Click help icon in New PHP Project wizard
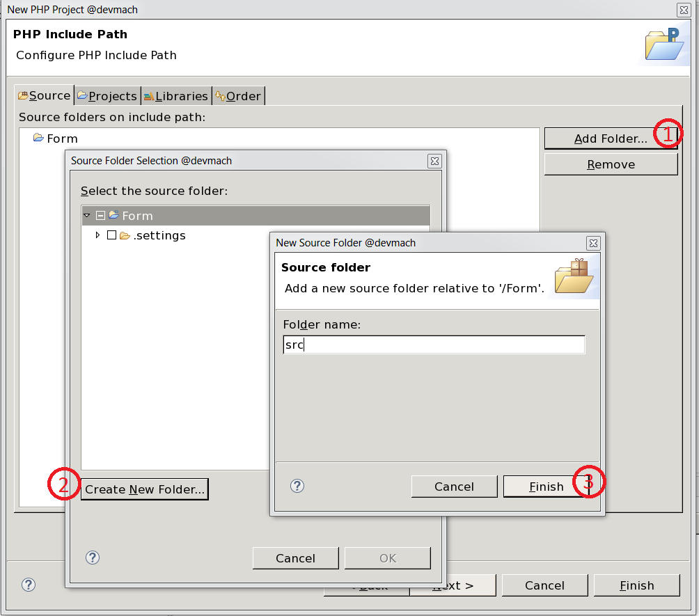The height and width of the screenshot is (616, 699). coord(29,585)
